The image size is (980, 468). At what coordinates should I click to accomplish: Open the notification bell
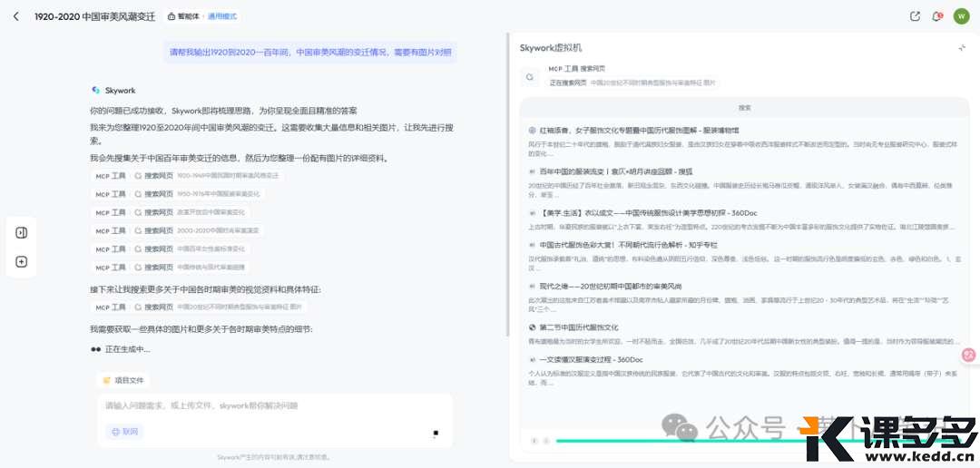click(x=936, y=17)
